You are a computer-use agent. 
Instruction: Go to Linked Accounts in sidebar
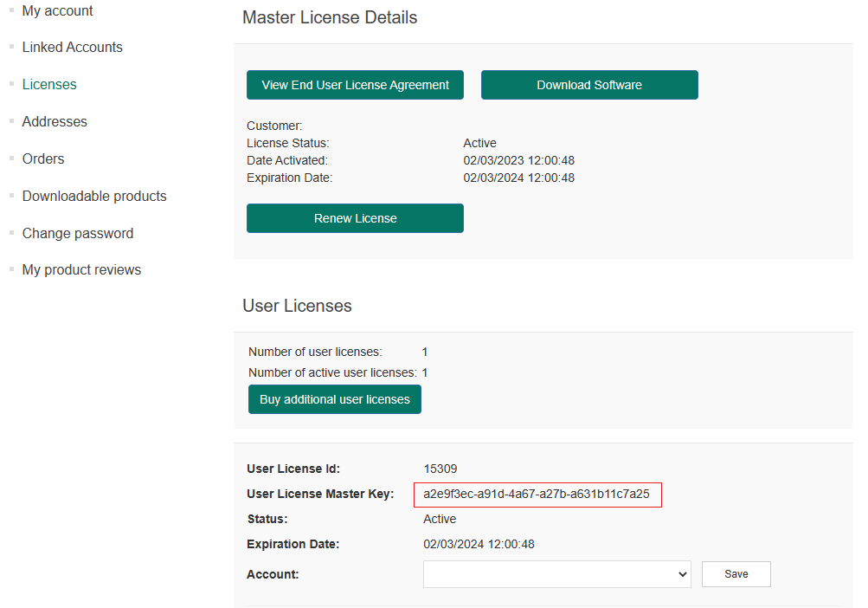tap(72, 48)
